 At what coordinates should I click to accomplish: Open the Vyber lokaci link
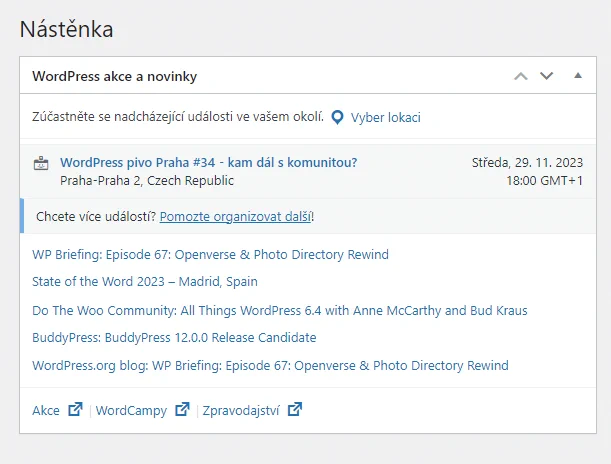click(x=385, y=117)
